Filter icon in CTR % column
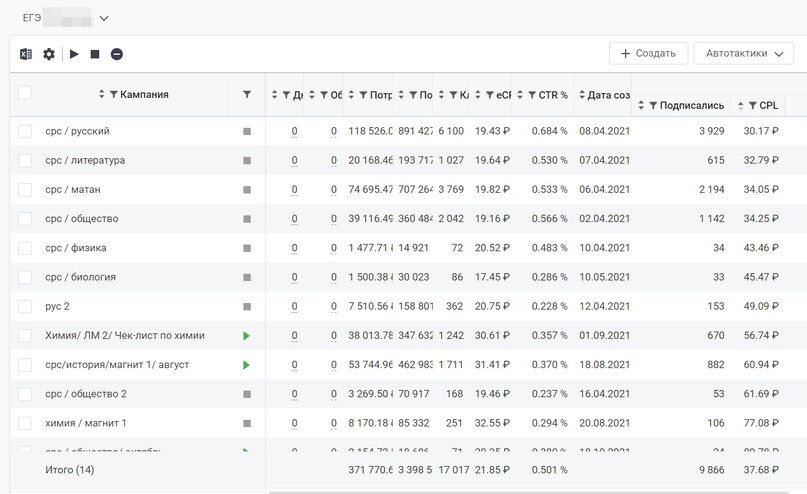 tap(532, 95)
